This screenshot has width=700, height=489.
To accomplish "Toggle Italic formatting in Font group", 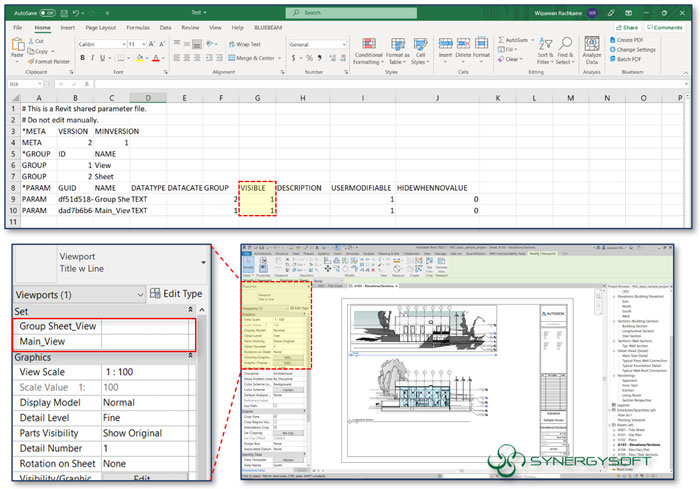I will coord(92,58).
